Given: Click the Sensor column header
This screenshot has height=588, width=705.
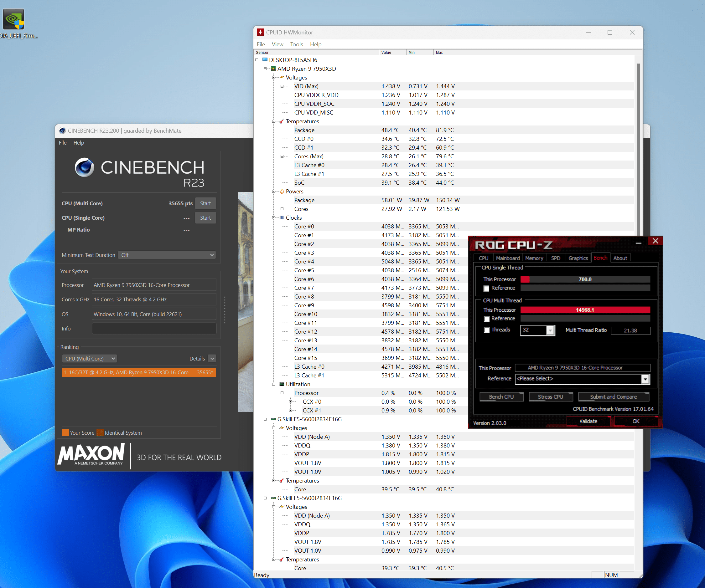Looking at the screenshot, I should coord(316,52).
